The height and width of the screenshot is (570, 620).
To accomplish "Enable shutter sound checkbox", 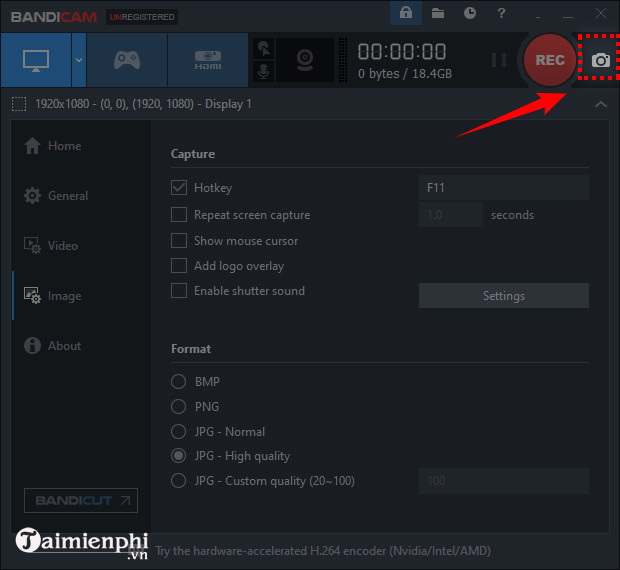I will point(179,291).
